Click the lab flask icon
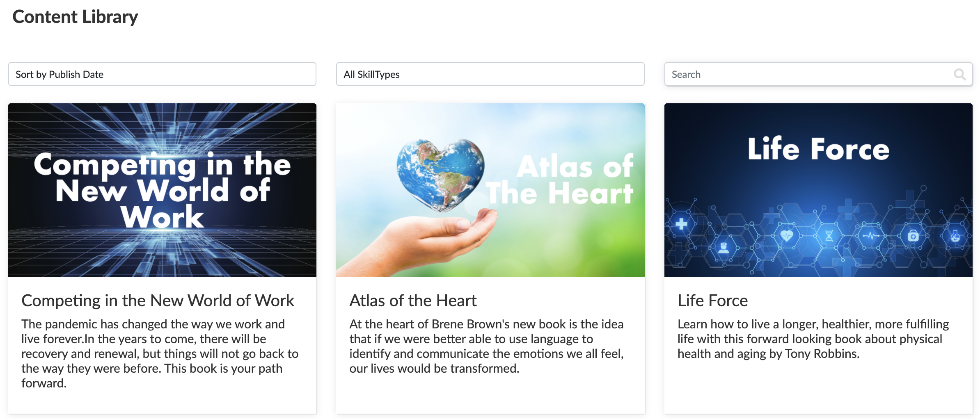The image size is (980, 419). [x=955, y=236]
